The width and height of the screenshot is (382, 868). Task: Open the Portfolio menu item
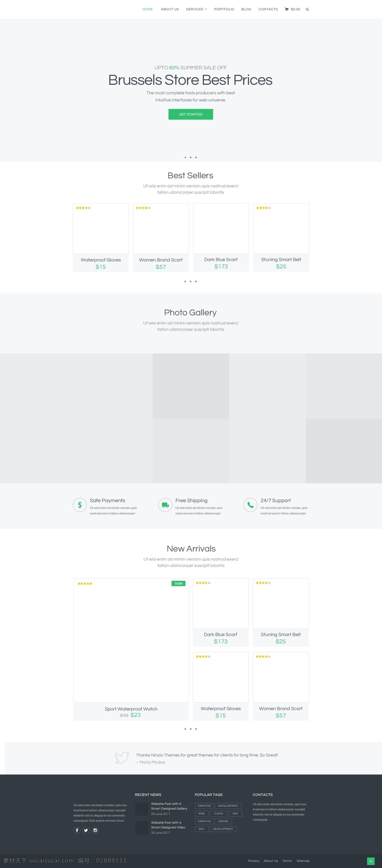(x=224, y=9)
